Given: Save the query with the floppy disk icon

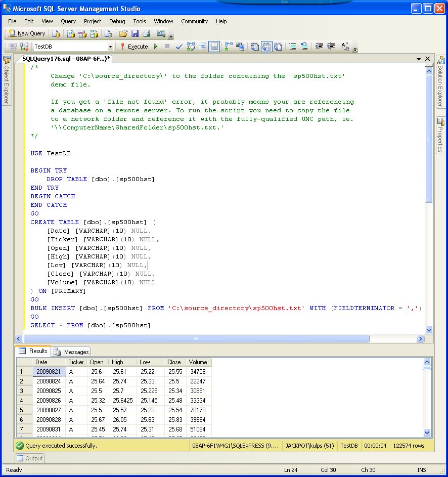Looking at the screenshot, I should pos(135,33).
